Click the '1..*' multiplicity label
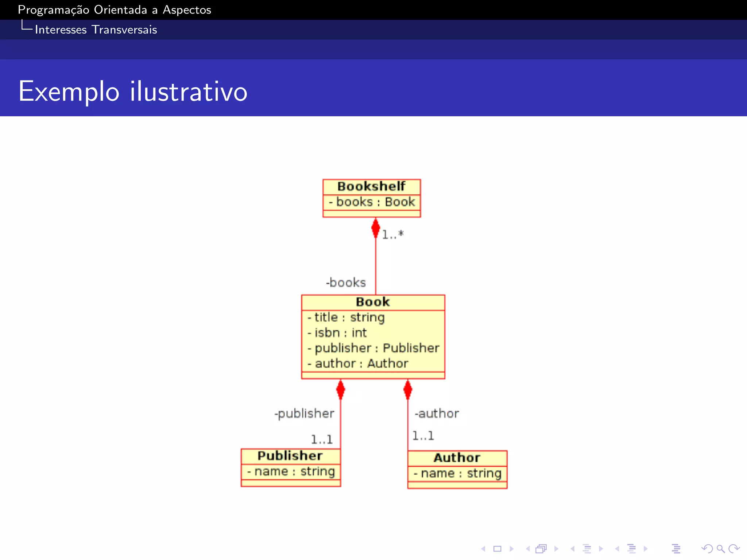747x560 pixels. 393,234
